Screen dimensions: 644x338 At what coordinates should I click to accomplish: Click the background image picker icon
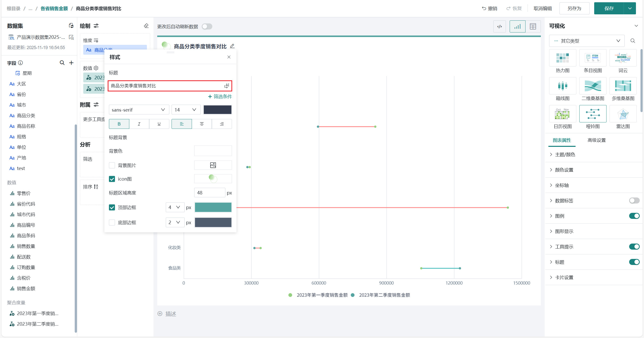point(213,165)
